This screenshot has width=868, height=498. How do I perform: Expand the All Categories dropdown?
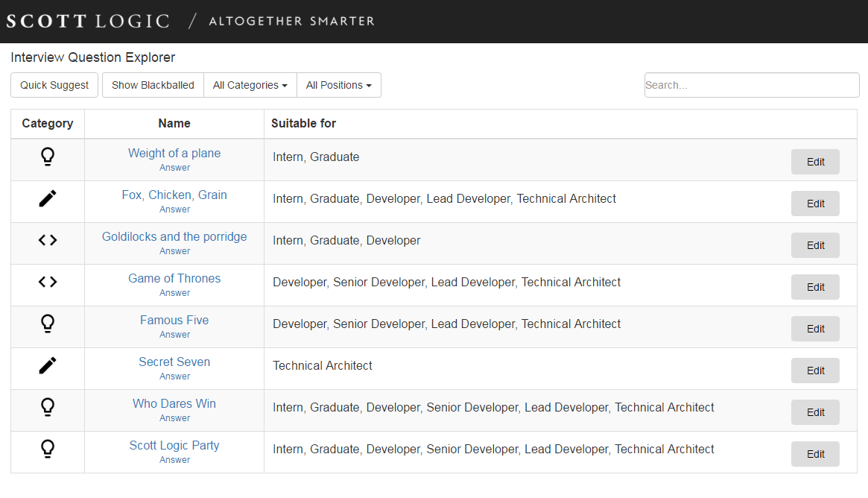(x=250, y=85)
